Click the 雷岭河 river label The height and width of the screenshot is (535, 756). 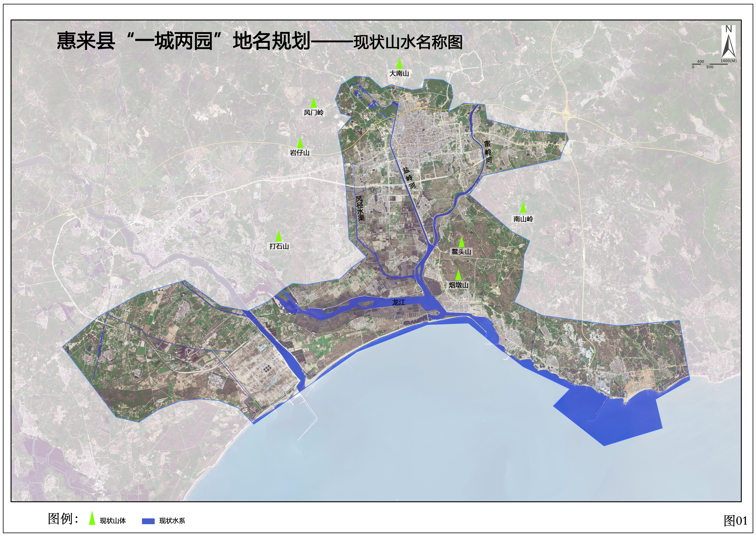(x=488, y=152)
